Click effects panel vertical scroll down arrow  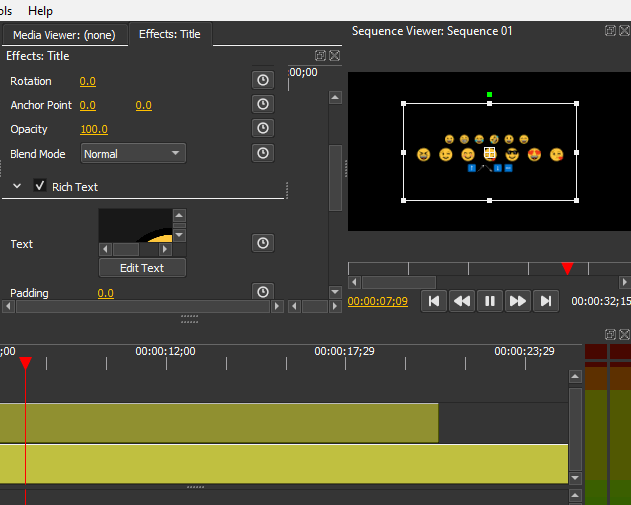(335, 292)
